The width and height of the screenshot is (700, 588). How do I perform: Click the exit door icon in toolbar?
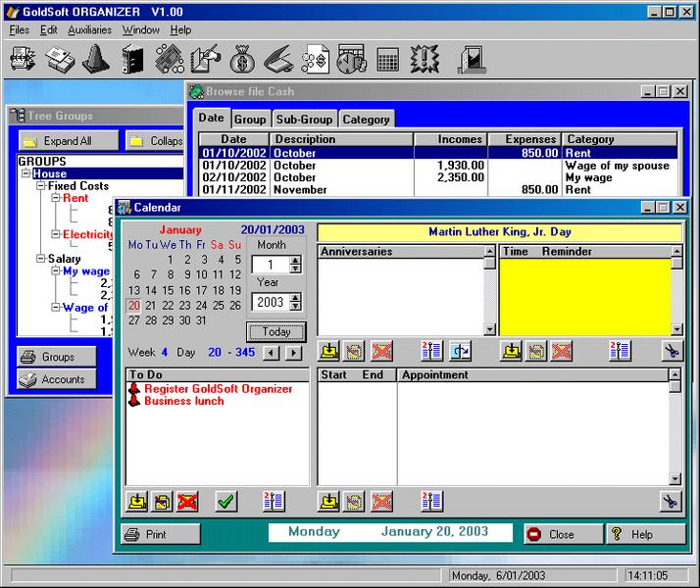(472, 59)
